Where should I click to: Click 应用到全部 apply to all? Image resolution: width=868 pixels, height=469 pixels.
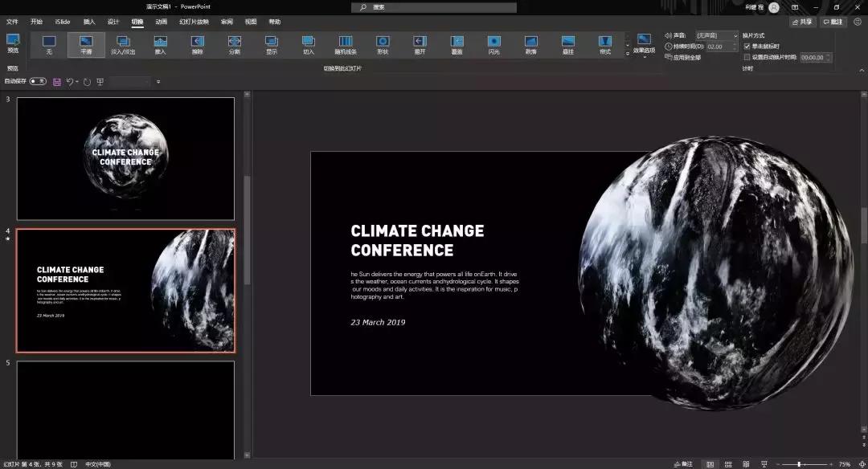pyautogui.click(x=683, y=58)
